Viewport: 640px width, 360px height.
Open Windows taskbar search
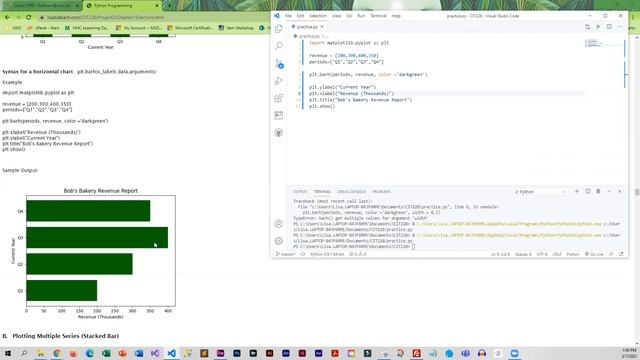click(24, 353)
